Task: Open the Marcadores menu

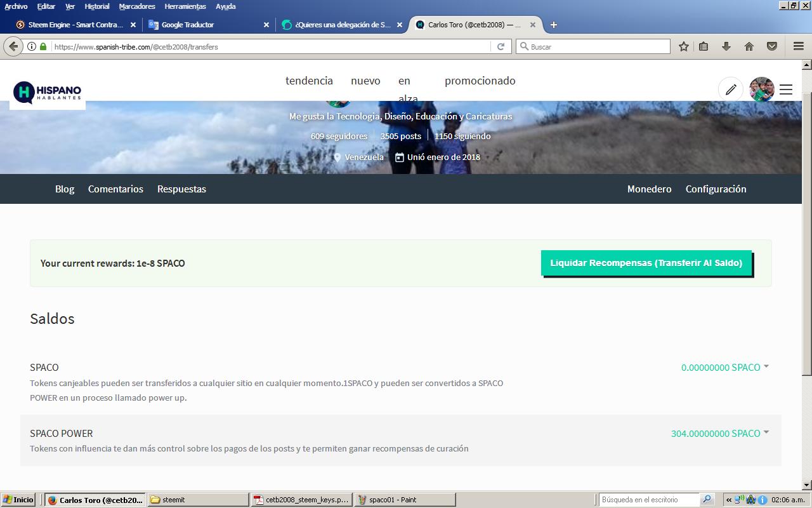Action: (137, 6)
